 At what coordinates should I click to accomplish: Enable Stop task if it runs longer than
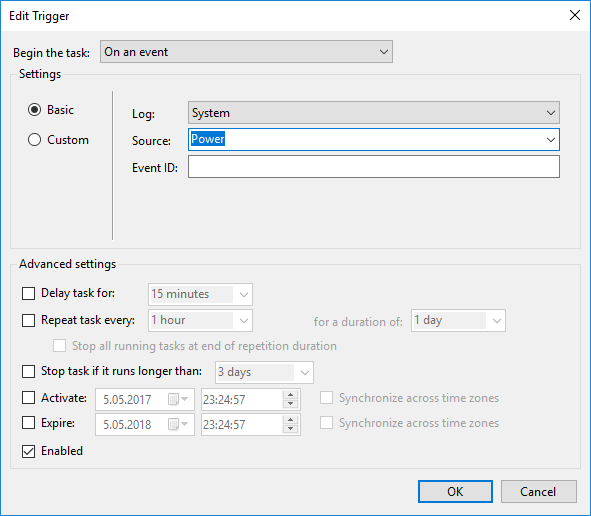click(28, 371)
